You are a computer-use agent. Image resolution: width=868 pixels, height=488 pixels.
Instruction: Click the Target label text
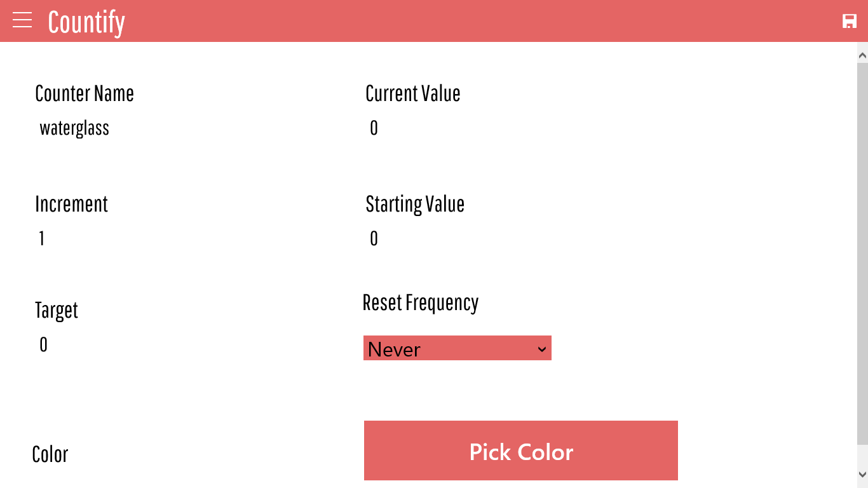coord(57,311)
